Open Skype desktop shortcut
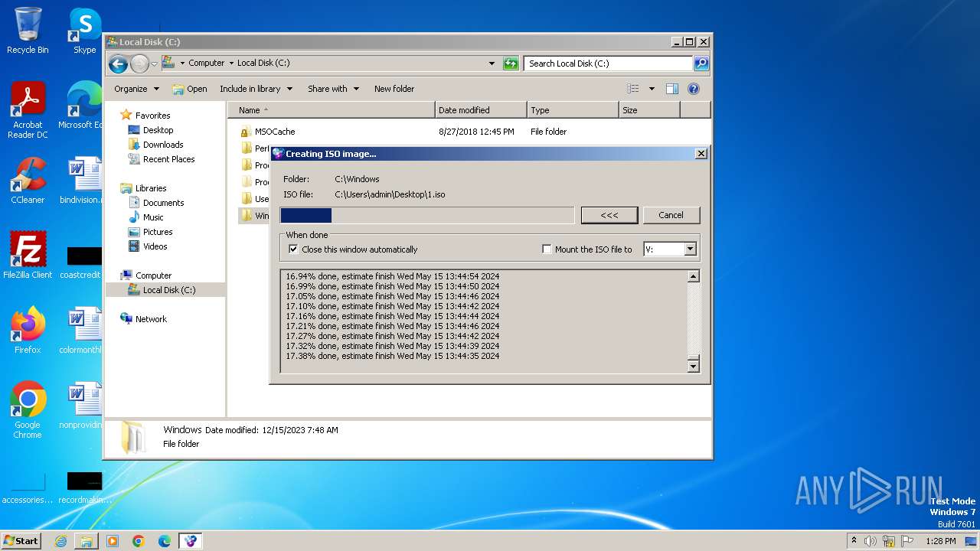 tap(84, 31)
